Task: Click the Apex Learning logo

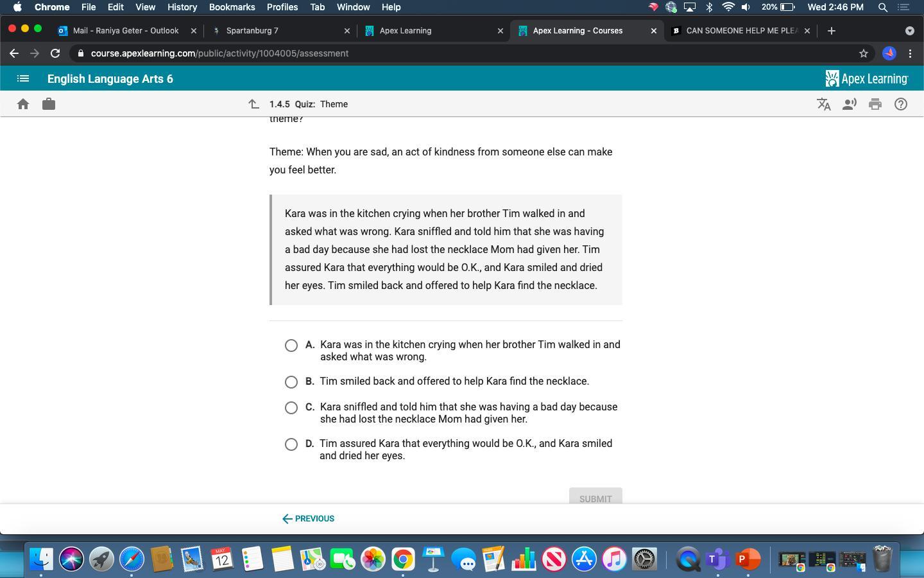Action: tap(866, 78)
